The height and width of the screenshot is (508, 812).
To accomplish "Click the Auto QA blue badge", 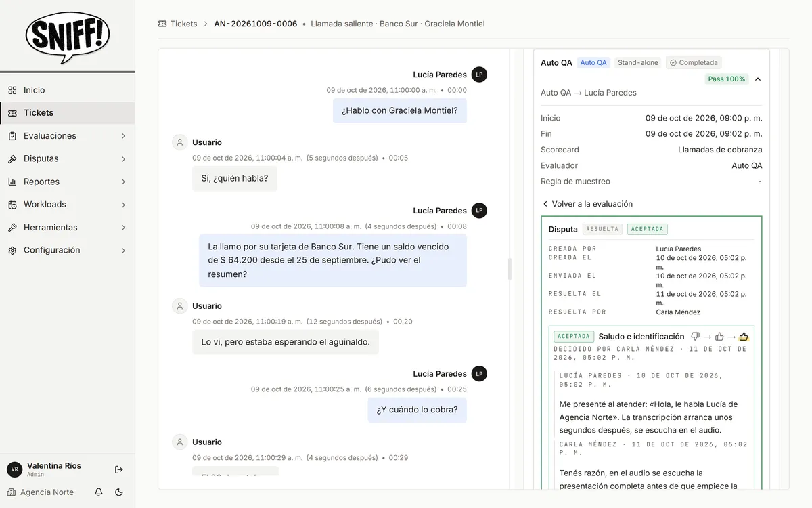I will [x=593, y=62].
